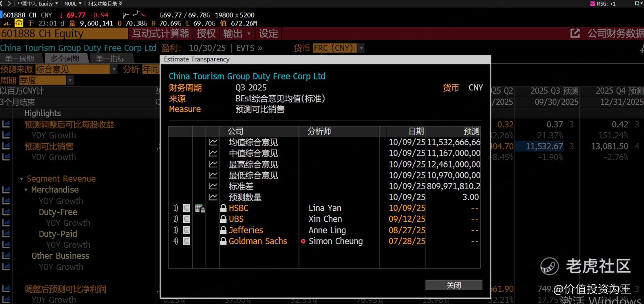Click the document icon in Goldman Sachs row

point(186,241)
